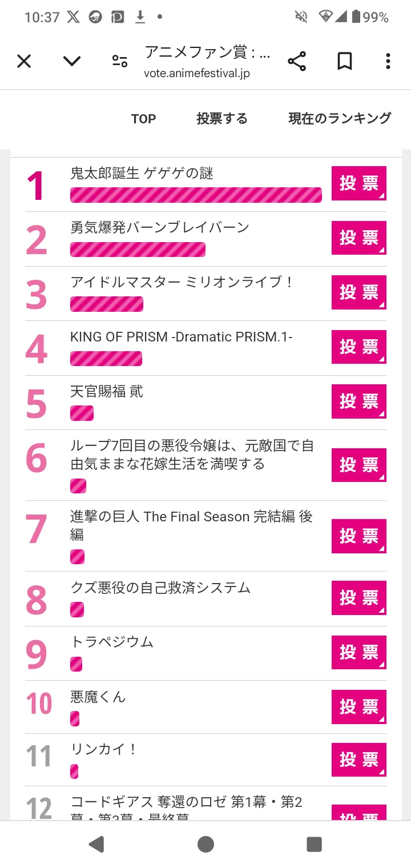The height and width of the screenshot is (868, 411).
Task: Tap the vote.animefestival.jp URL text
Action: point(197,73)
